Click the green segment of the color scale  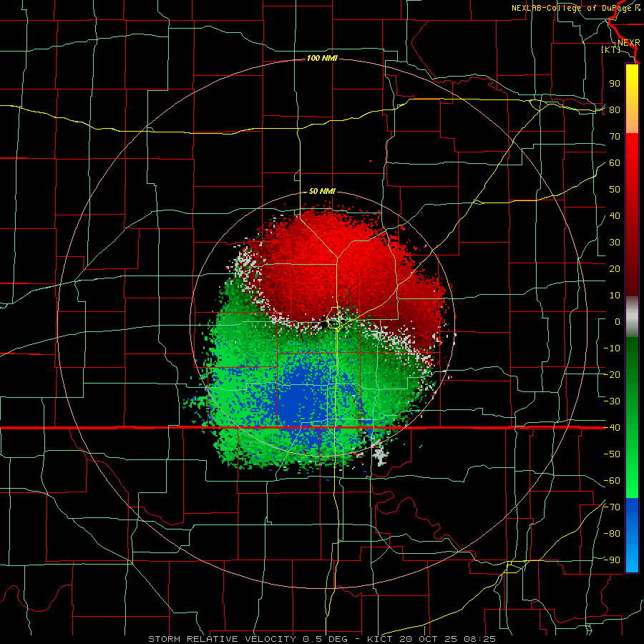pos(632,417)
